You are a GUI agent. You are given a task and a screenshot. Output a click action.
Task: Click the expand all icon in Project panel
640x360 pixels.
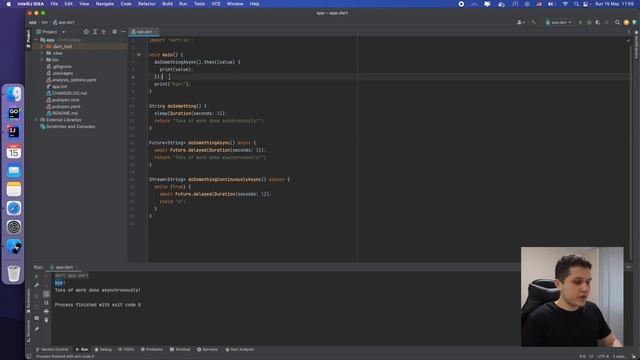[x=95, y=31]
